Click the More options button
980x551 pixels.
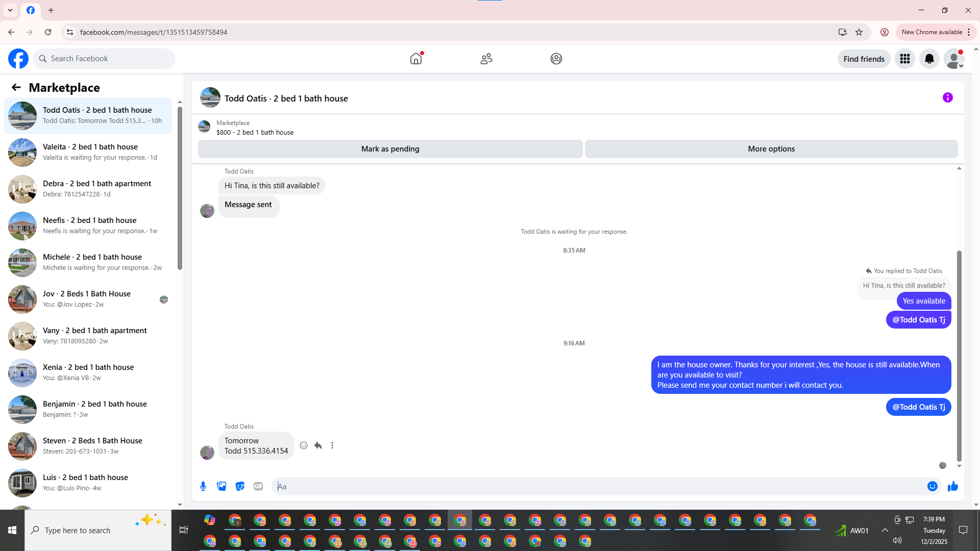tap(771, 149)
